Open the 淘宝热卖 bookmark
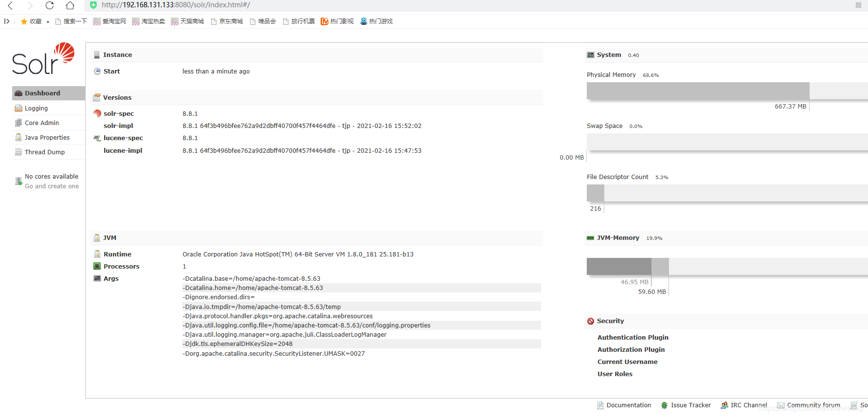This screenshot has height=417, width=868. (x=148, y=21)
